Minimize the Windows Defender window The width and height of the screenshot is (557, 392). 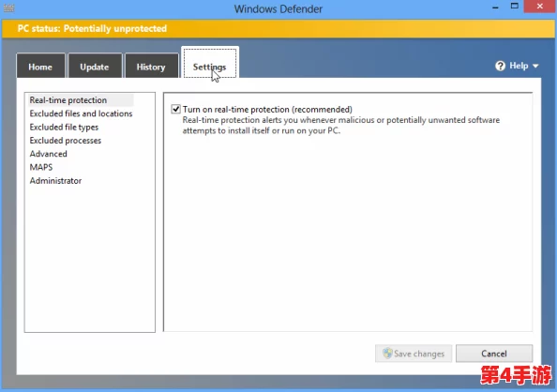tap(495, 7)
